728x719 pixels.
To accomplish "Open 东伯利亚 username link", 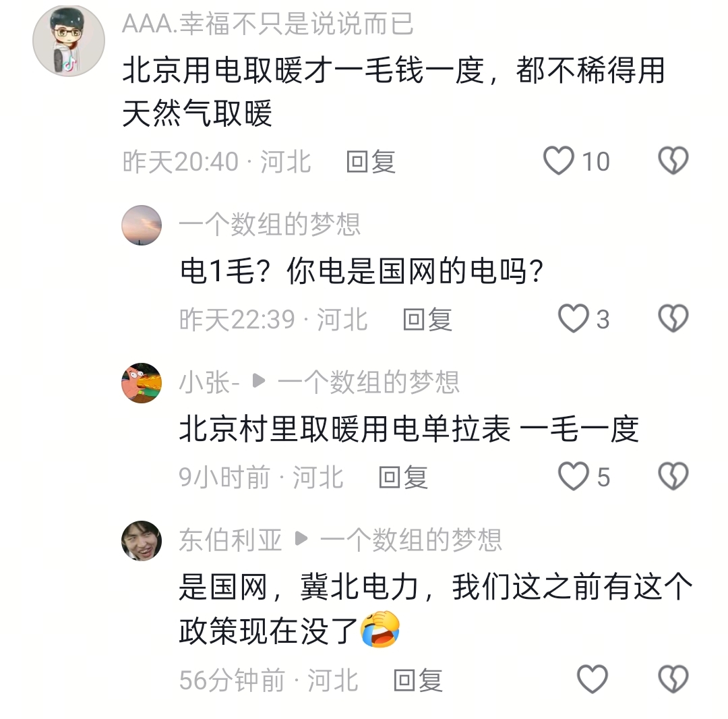I will [x=230, y=540].
